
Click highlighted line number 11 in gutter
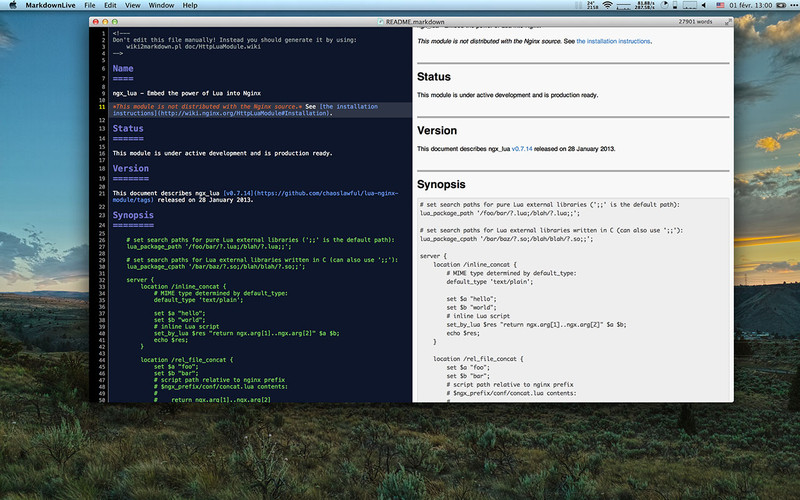coord(102,107)
